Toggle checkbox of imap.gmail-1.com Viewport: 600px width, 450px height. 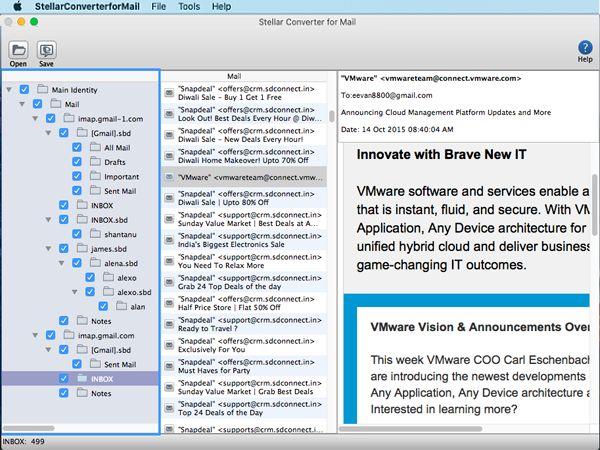click(x=51, y=119)
